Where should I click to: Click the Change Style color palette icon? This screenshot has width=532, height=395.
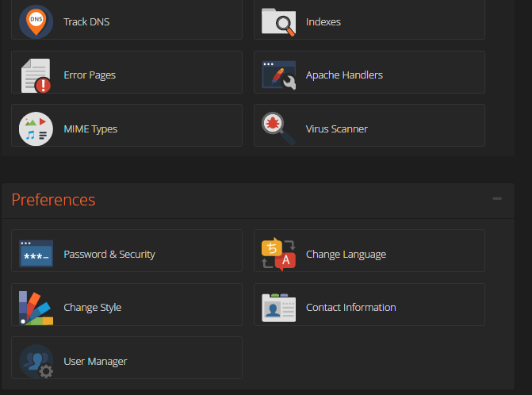coord(36,308)
